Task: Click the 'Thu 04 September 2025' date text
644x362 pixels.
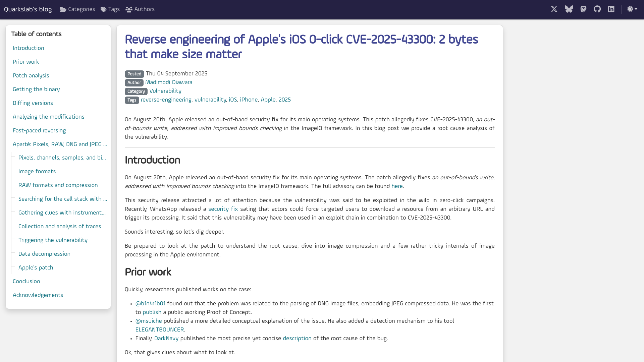Action: coord(176,74)
